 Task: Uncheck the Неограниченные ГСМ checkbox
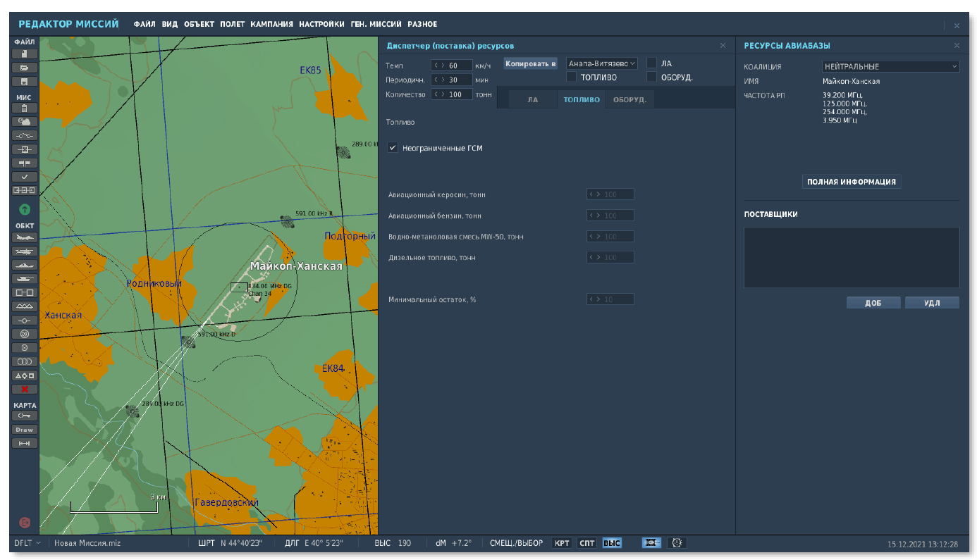pyautogui.click(x=393, y=148)
